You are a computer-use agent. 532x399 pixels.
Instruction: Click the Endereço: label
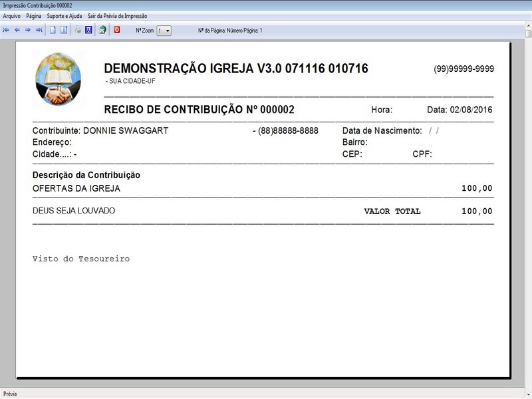click(52, 142)
